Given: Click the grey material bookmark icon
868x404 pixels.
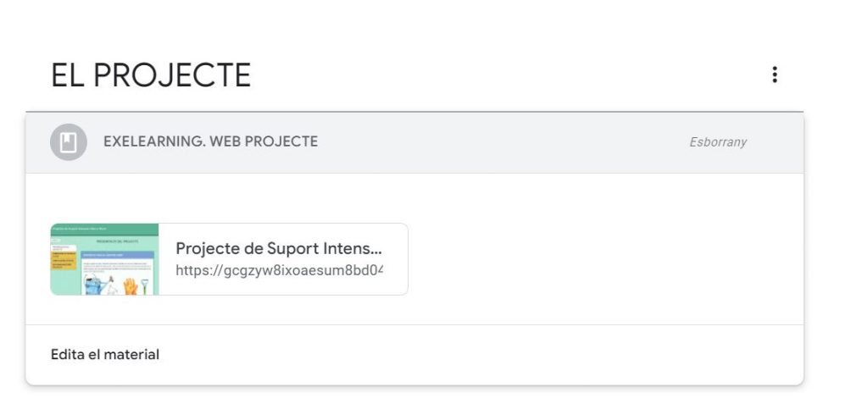Looking at the screenshot, I should [68, 142].
